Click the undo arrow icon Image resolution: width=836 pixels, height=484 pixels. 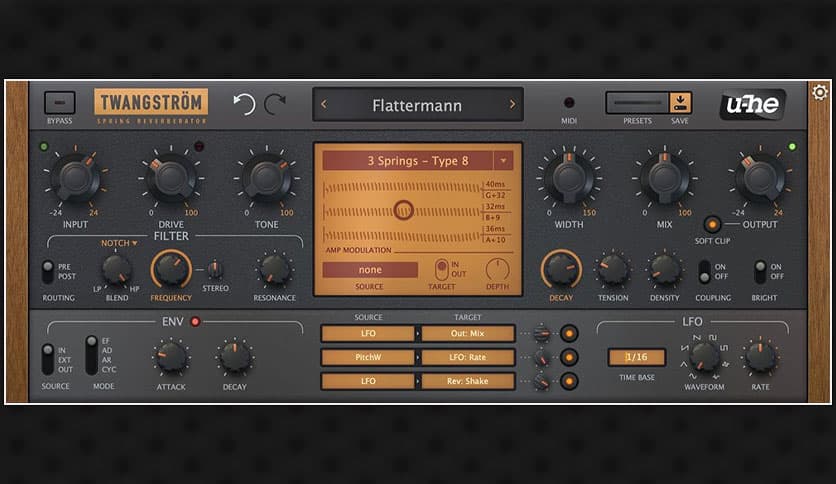click(244, 104)
